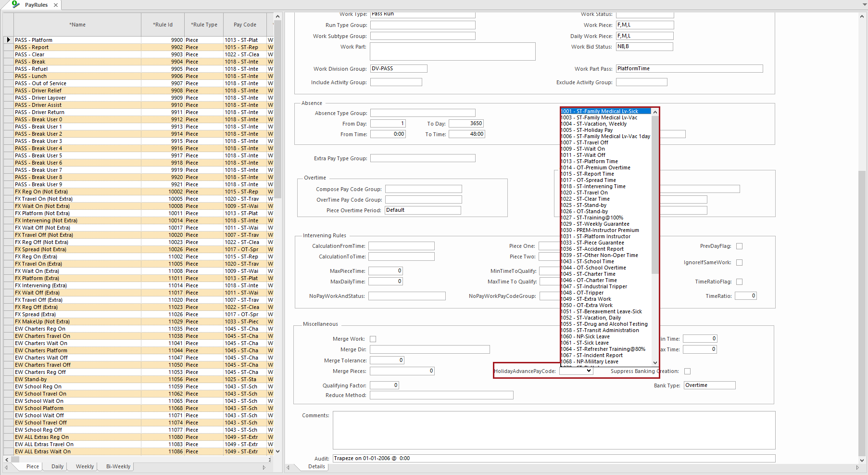The image size is (868, 475).
Task: Sort by the Pay Code column header
Action: click(x=245, y=25)
